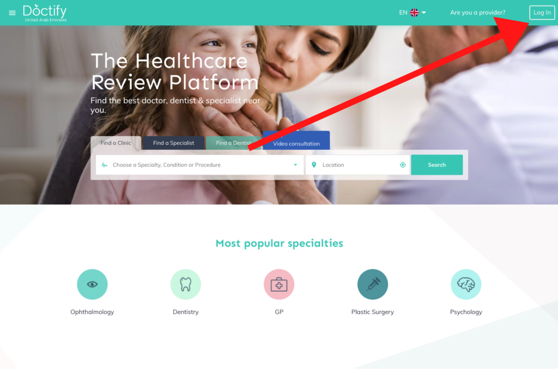This screenshot has height=392, width=558.
Task: Choose the Dentistry tooth icon
Action: 185,284
